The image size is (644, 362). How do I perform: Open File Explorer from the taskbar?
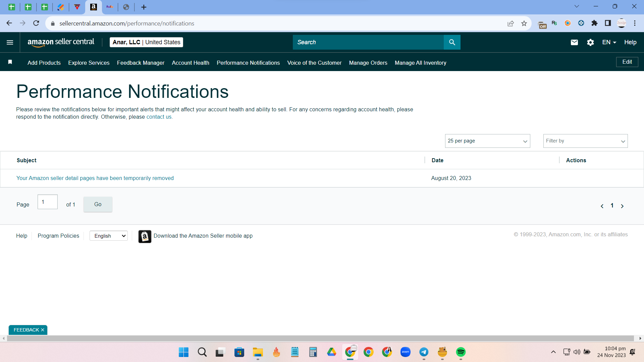coord(258,352)
